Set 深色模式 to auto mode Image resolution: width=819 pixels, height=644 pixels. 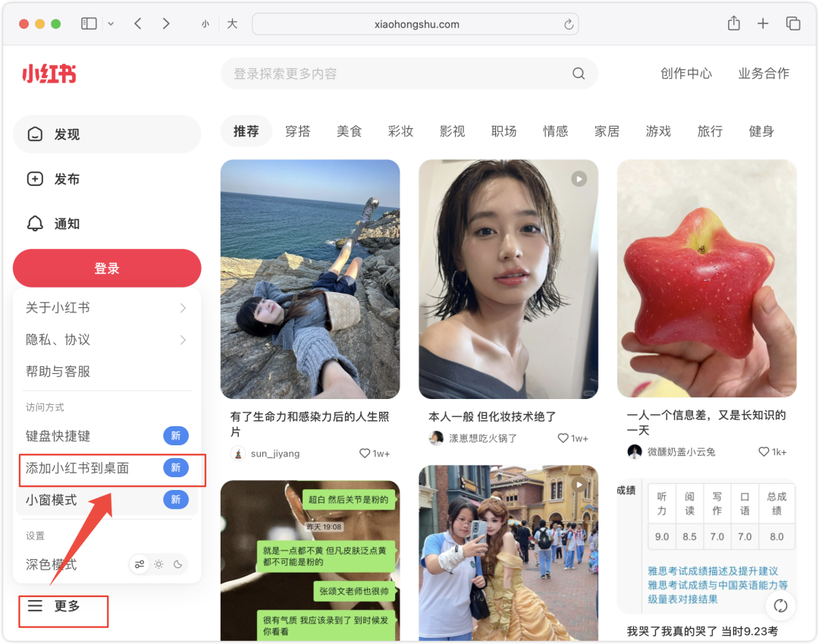tap(141, 564)
